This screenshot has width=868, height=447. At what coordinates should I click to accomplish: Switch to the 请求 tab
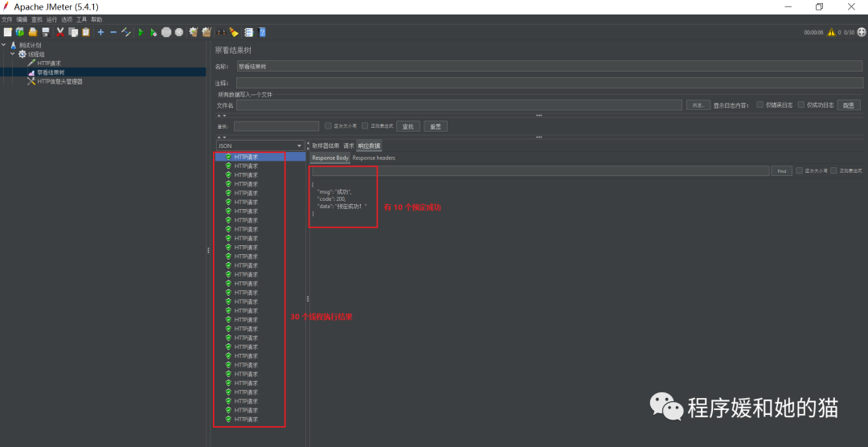point(348,146)
